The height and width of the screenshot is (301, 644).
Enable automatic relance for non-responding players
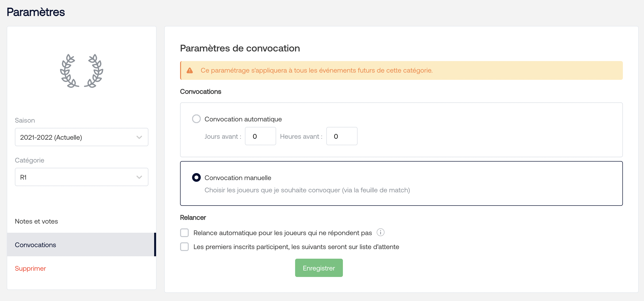pos(184,233)
